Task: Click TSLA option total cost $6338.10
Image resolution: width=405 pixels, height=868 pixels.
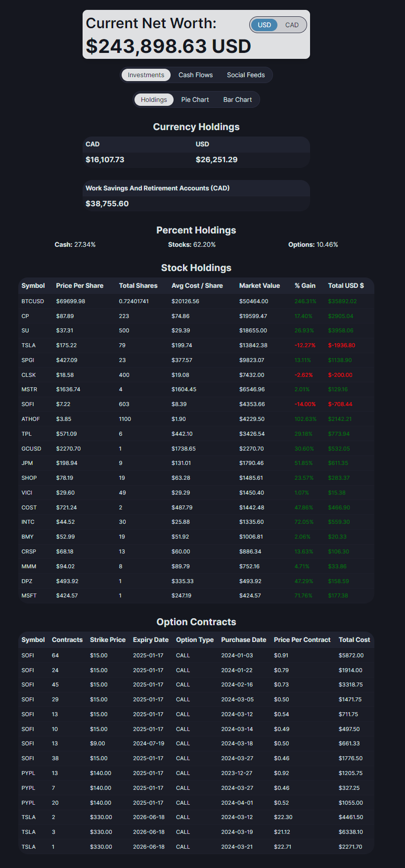Action: pyautogui.click(x=351, y=832)
